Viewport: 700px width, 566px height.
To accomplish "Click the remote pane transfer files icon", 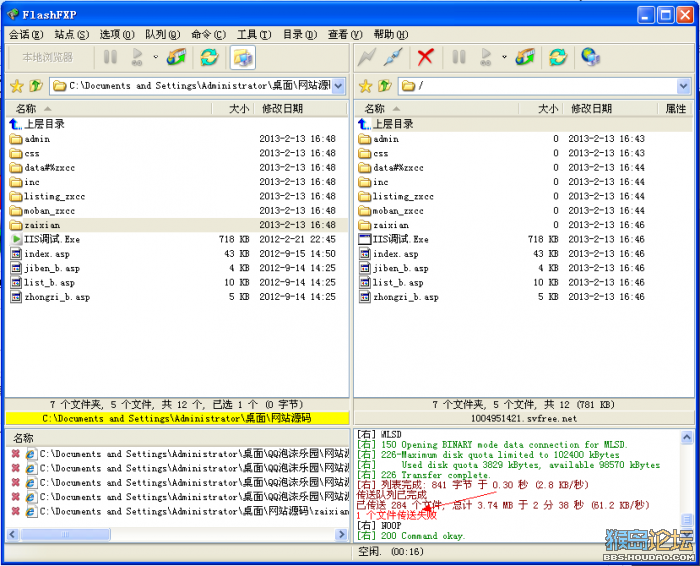I will (525, 58).
